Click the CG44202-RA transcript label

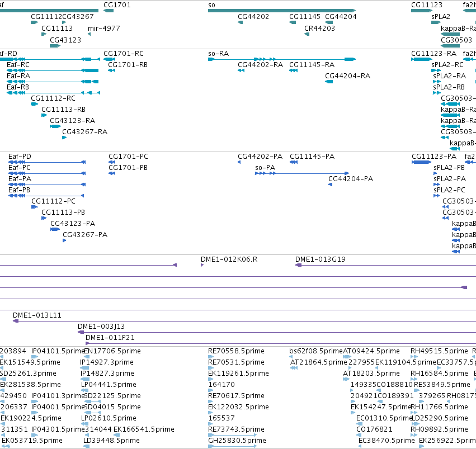point(260,65)
